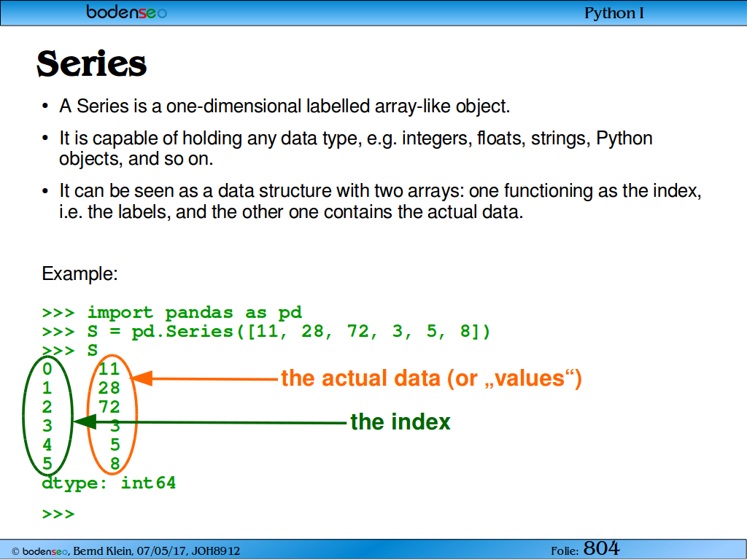
Task: Click the orange 'the actual data' annotation text
Action: pos(431,378)
